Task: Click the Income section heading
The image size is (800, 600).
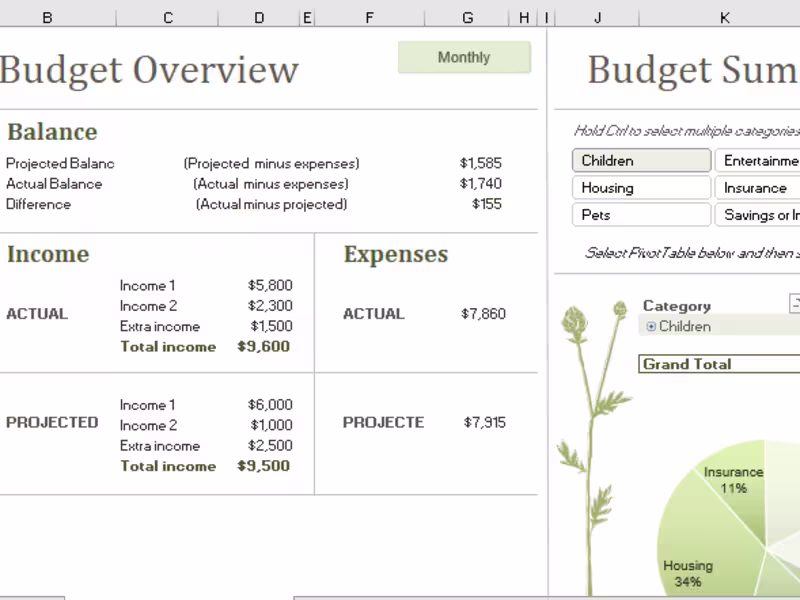Action: [48, 254]
